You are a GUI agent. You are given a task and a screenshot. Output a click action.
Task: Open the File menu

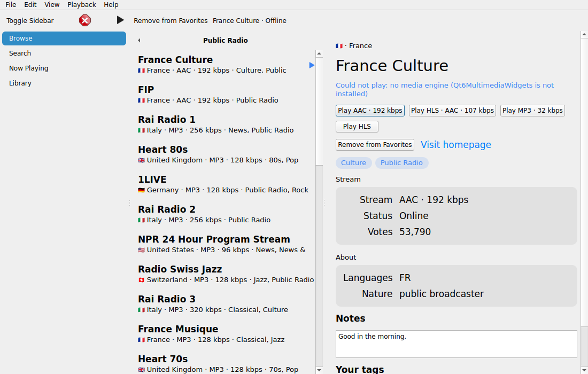(x=11, y=4)
